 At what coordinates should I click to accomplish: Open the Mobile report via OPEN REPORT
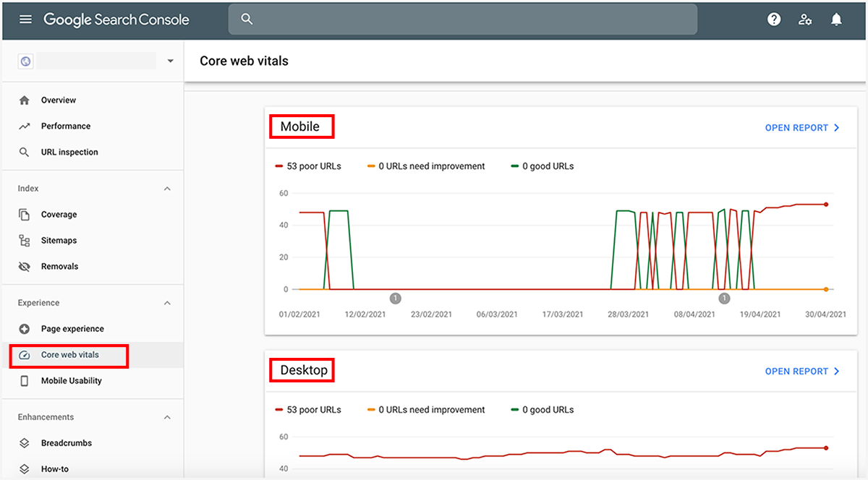(797, 127)
